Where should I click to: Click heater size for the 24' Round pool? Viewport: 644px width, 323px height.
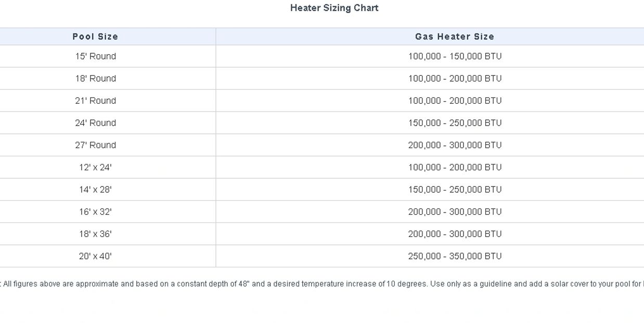[455, 123]
